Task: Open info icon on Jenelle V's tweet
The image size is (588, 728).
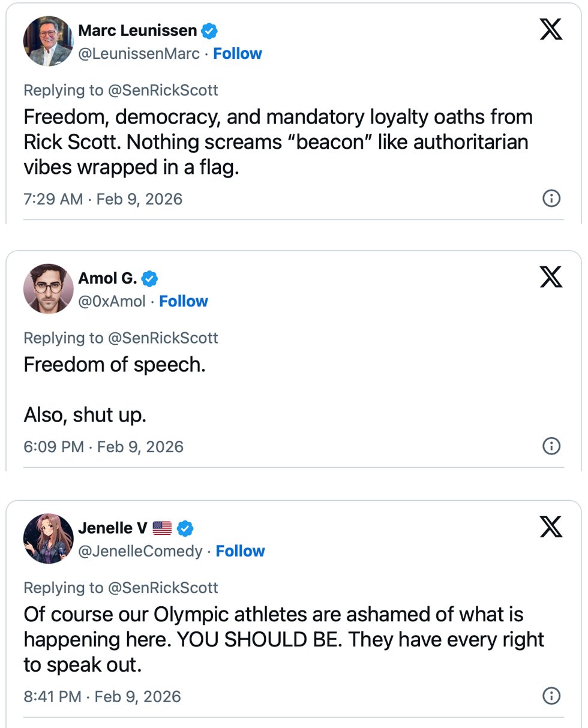Action: click(x=551, y=696)
